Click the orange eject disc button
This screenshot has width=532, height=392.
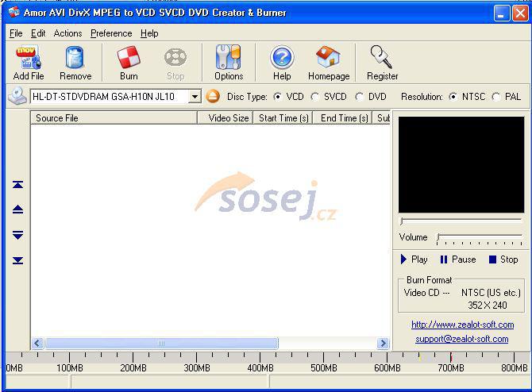[213, 97]
